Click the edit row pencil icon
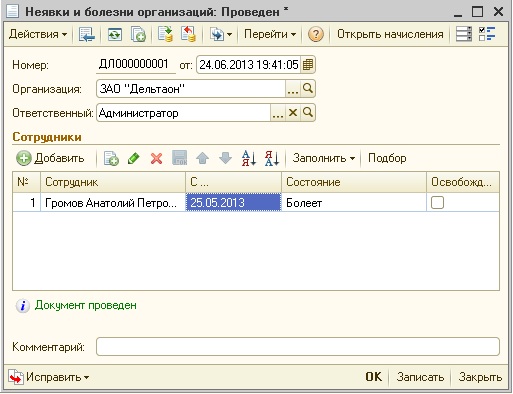The image size is (513, 394). (x=134, y=158)
